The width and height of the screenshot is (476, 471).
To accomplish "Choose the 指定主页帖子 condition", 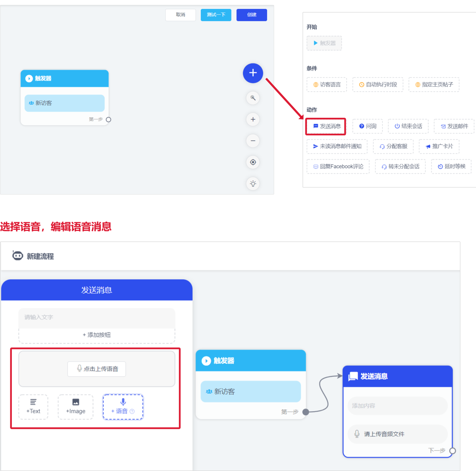I will pos(434,84).
